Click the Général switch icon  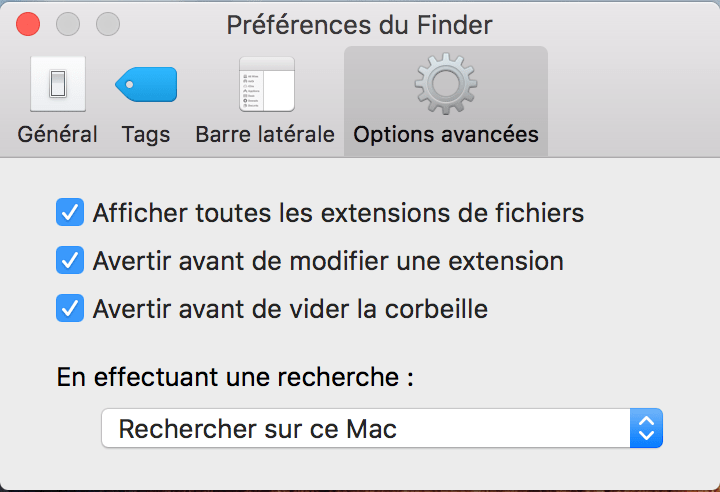coord(57,84)
